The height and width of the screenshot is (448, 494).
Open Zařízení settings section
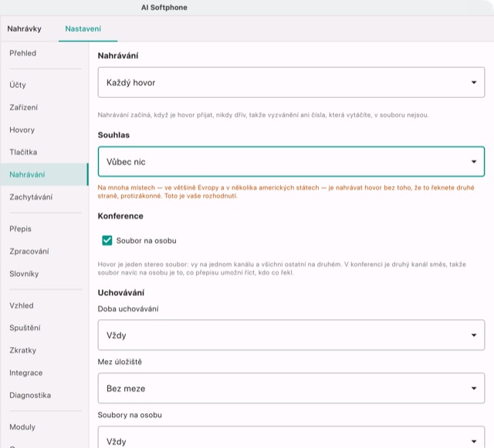click(x=44, y=107)
